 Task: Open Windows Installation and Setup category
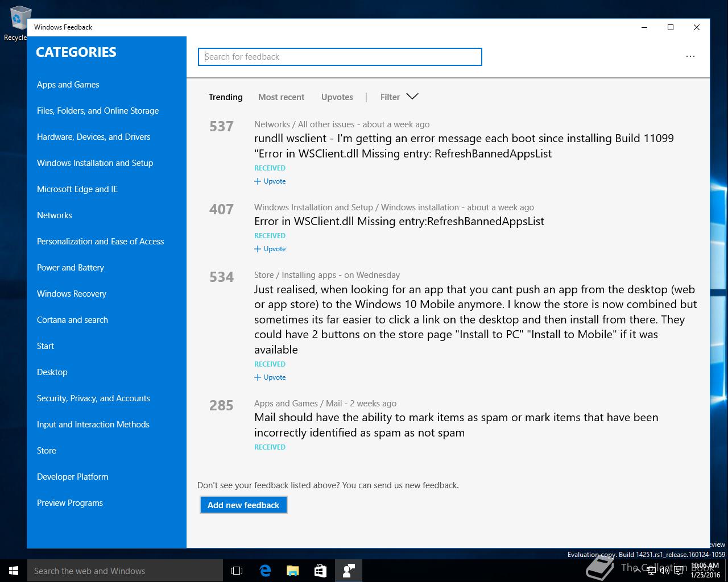[95, 163]
